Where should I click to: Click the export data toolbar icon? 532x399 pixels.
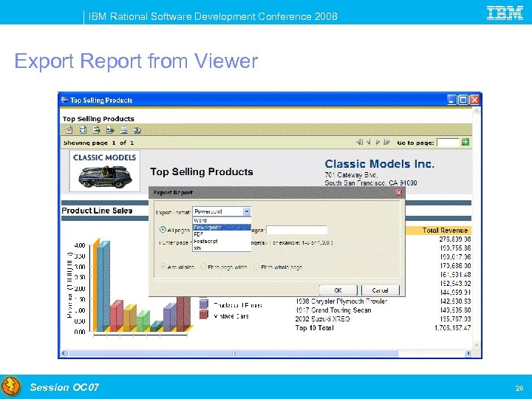pyautogui.click(x=96, y=130)
